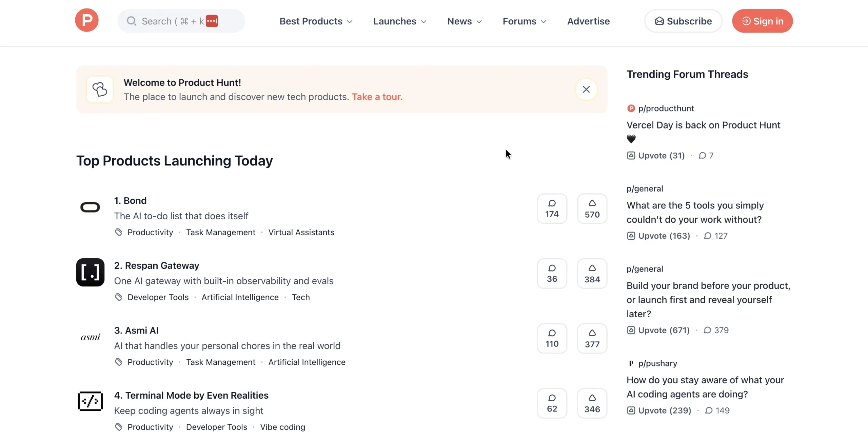Open the 2. Respan Gateway title

pos(157,266)
